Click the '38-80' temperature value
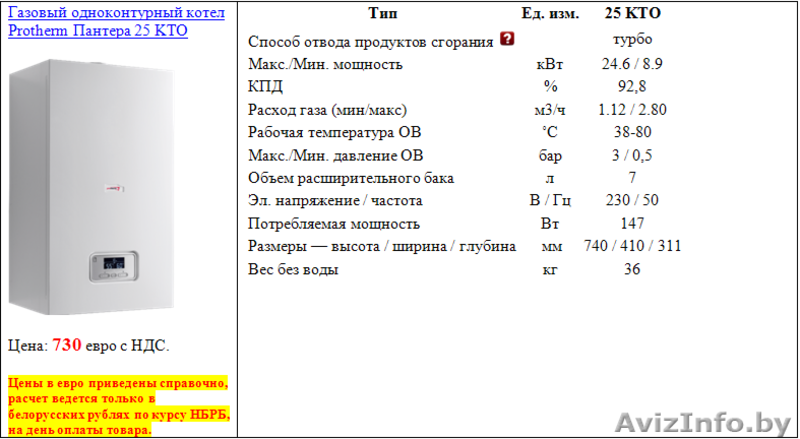Viewport: 800px width, 439px height. (x=633, y=133)
